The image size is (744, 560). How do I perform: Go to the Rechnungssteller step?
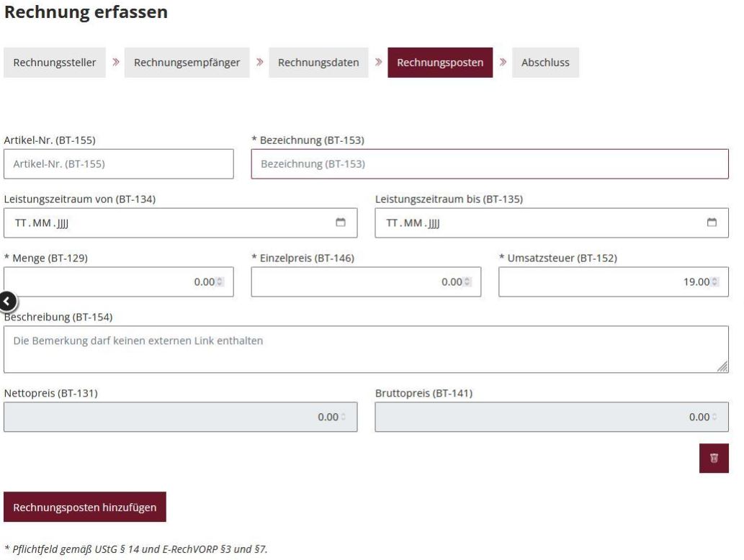coord(55,63)
